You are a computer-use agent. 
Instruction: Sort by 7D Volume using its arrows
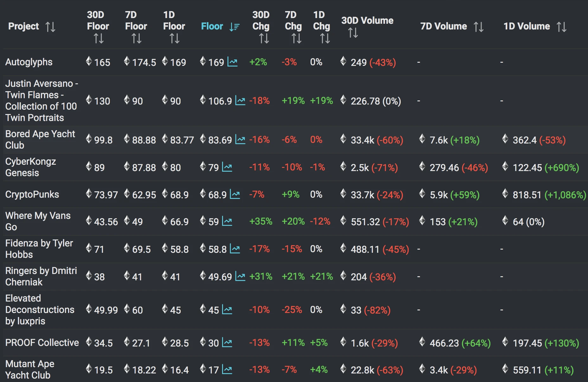478,27
